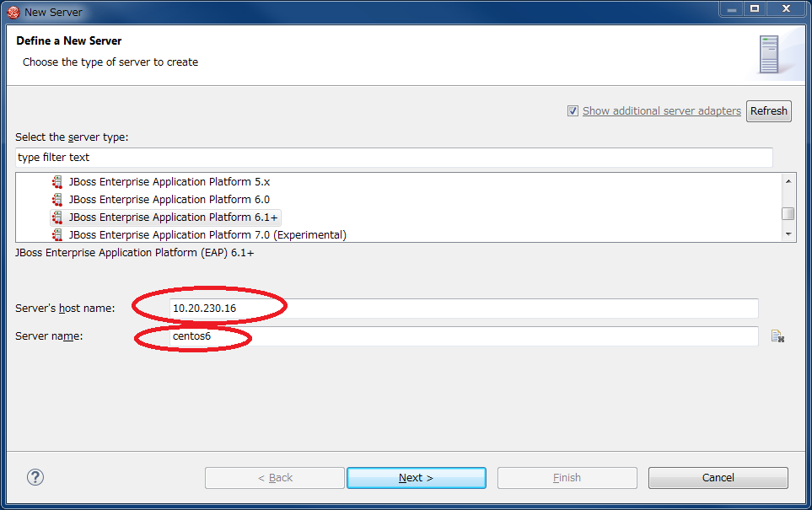This screenshot has height=510, width=812.
Task: Click the reset server name icon
Action: point(777,336)
